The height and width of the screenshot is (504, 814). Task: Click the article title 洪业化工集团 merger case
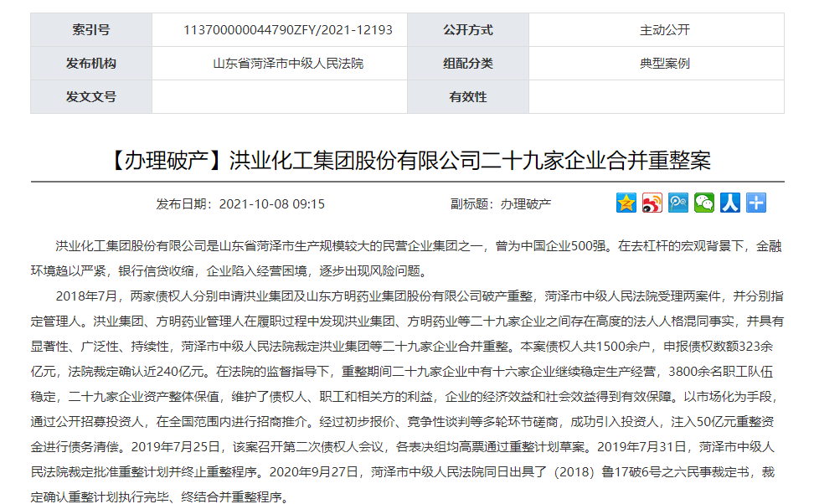pyautogui.click(x=409, y=161)
